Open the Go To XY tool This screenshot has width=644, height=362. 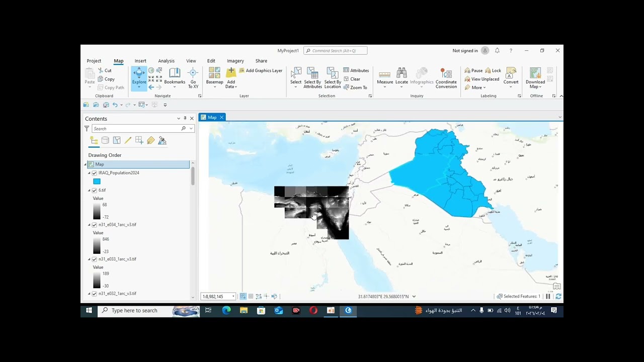click(x=193, y=78)
